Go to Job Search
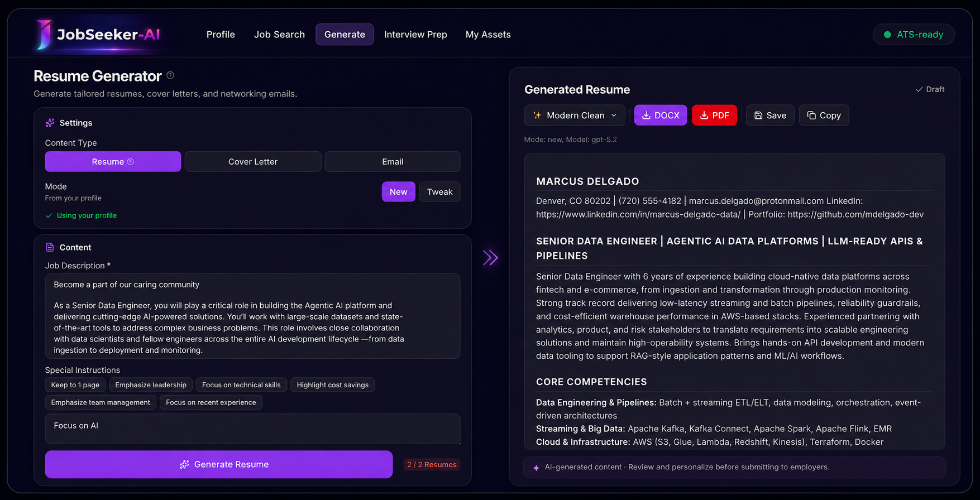Image resolution: width=980 pixels, height=500 pixels. point(279,35)
